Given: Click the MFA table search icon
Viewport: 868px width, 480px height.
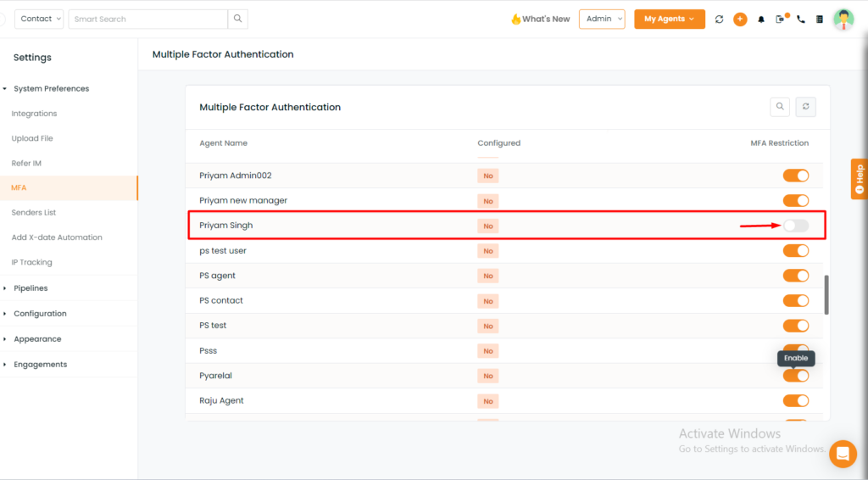Looking at the screenshot, I should (x=780, y=107).
